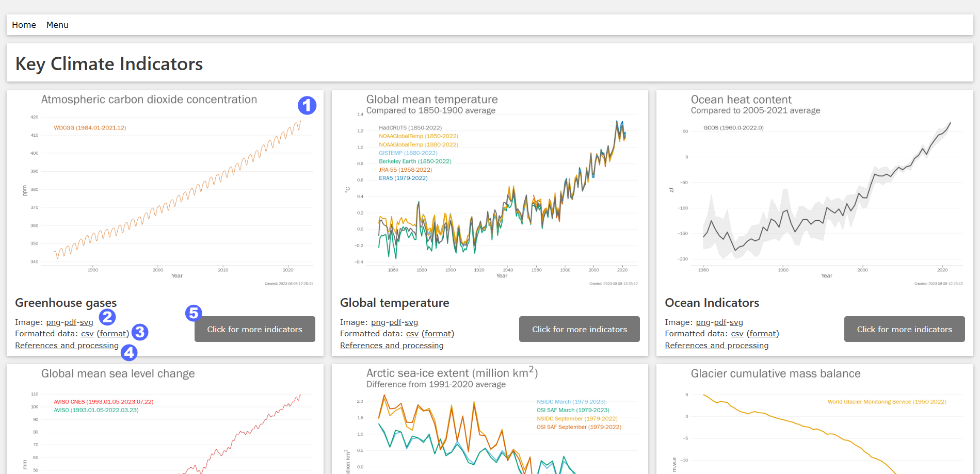Open the Global temperature svg link
This screenshot has width=980, height=474.
pyautogui.click(x=411, y=322)
